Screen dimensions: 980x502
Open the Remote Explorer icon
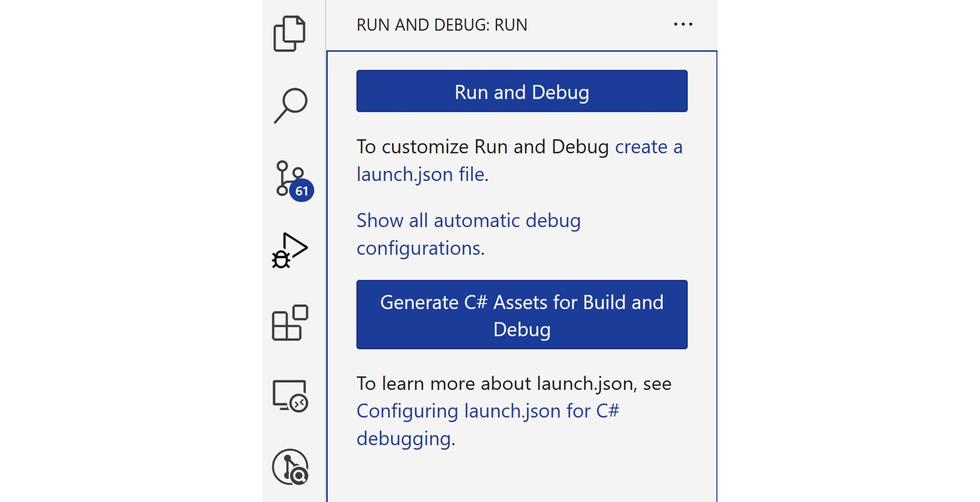point(290,396)
